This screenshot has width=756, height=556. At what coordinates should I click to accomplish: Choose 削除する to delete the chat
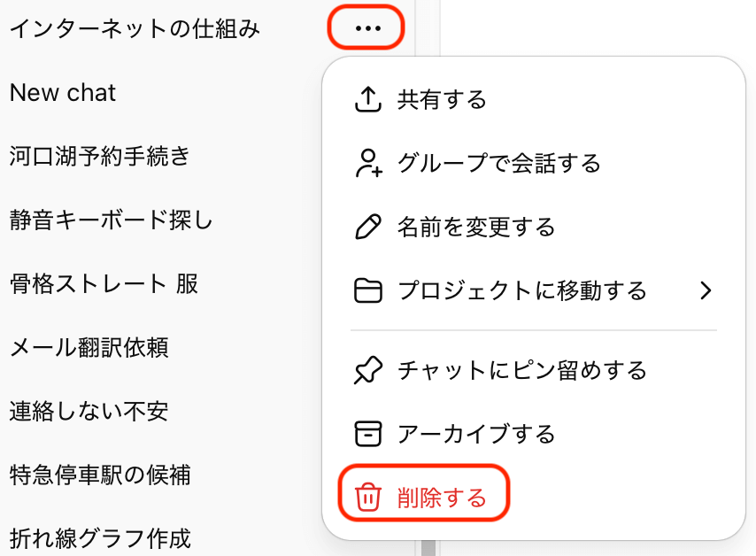click(x=443, y=498)
